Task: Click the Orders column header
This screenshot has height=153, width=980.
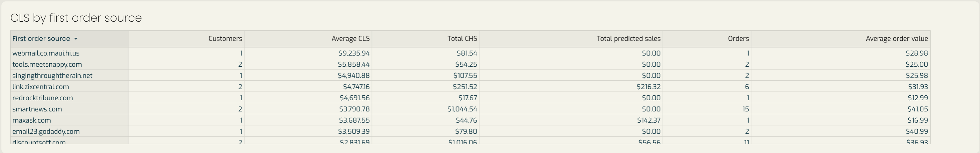Action: click(707, 39)
